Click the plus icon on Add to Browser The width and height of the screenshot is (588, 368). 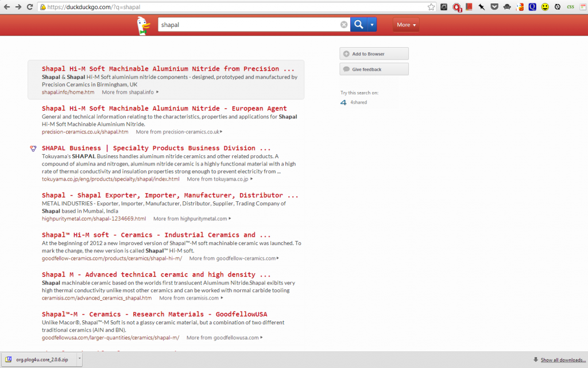346,53
